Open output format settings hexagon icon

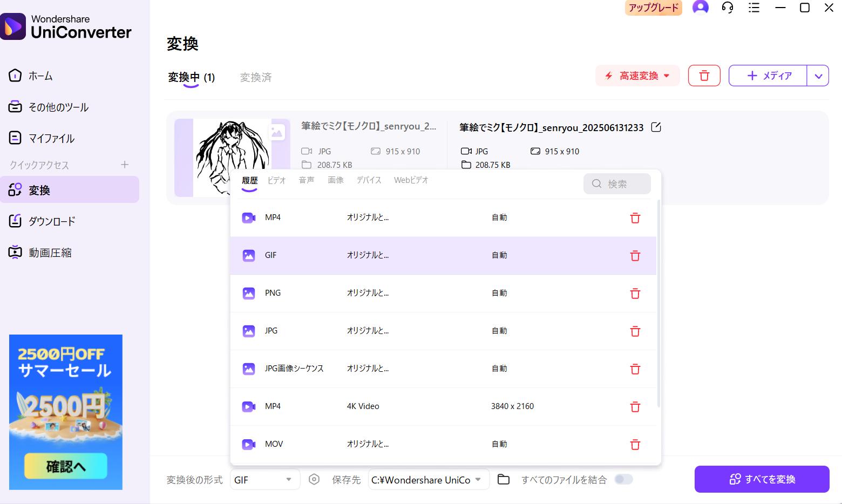[x=314, y=479]
